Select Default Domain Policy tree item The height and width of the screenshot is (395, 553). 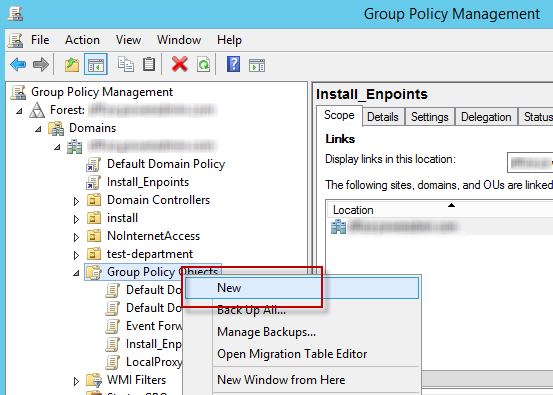(166, 164)
